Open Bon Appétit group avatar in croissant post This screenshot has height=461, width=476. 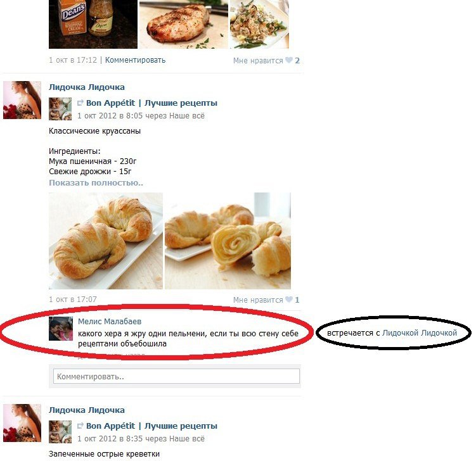click(x=60, y=109)
